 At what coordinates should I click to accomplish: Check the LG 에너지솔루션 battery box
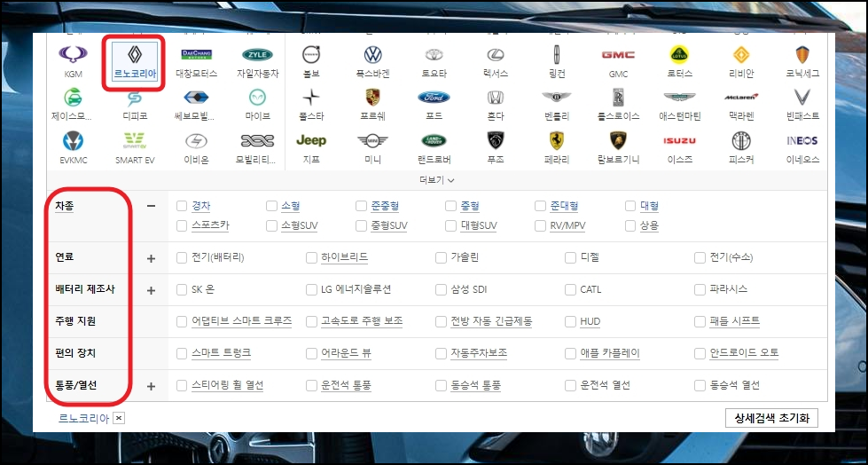pyautogui.click(x=311, y=290)
